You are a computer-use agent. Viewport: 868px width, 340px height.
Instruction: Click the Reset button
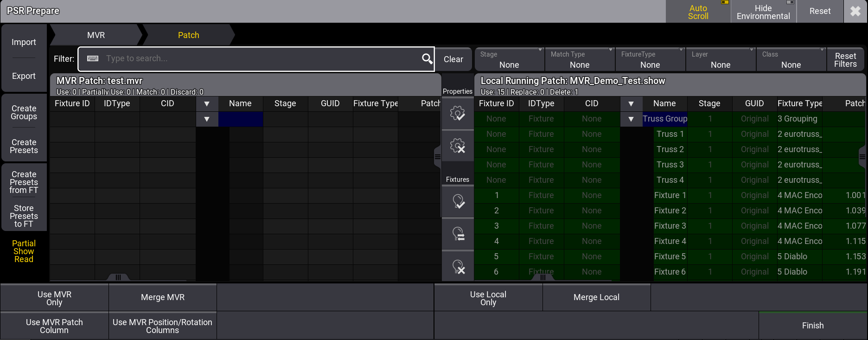(820, 11)
